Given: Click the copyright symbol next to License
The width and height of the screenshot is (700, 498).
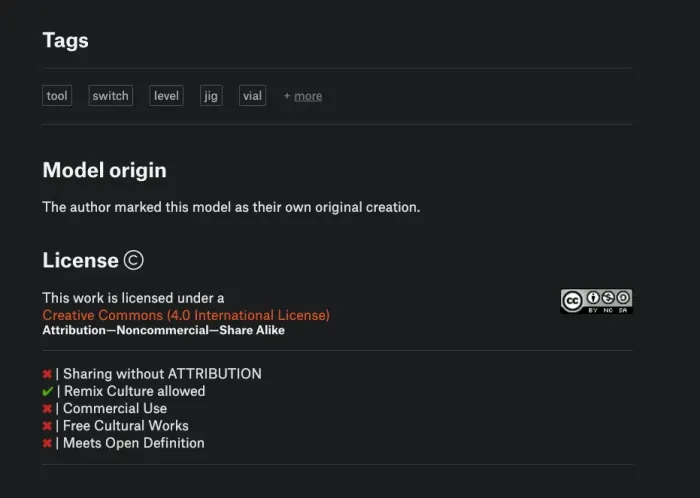Looking at the screenshot, I should click(133, 260).
